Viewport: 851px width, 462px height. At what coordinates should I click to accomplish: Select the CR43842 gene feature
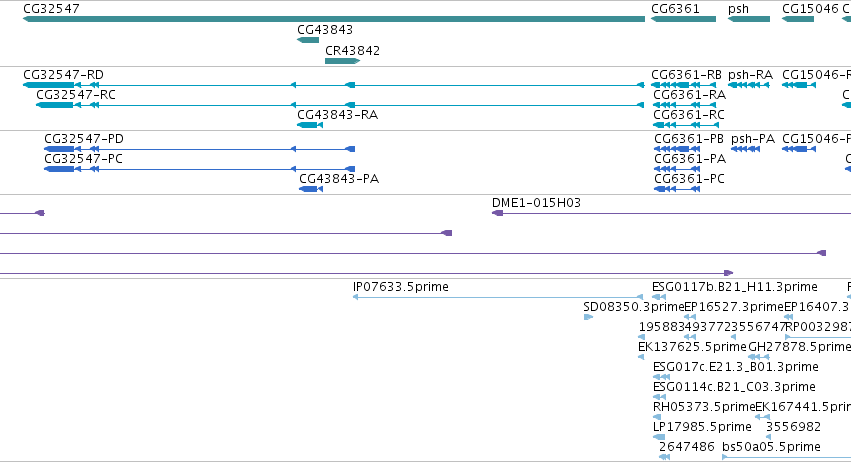tap(342, 61)
